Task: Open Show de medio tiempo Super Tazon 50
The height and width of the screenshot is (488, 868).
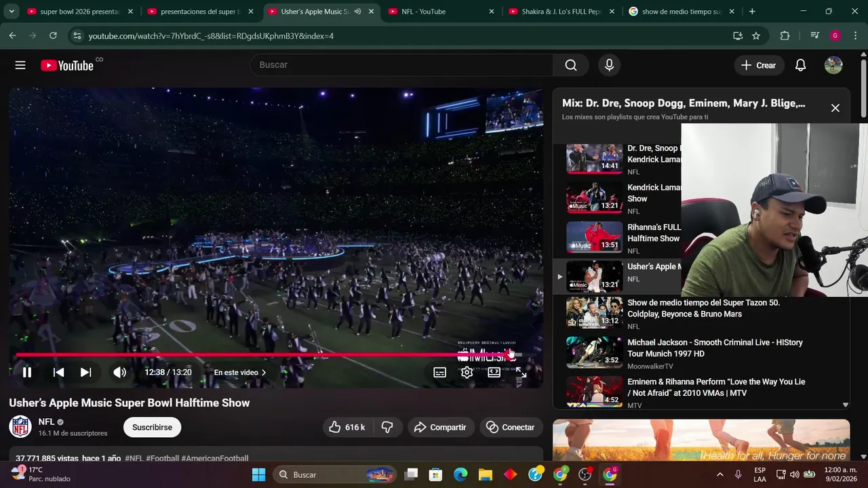Action: pyautogui.click(x=703, y=308)
